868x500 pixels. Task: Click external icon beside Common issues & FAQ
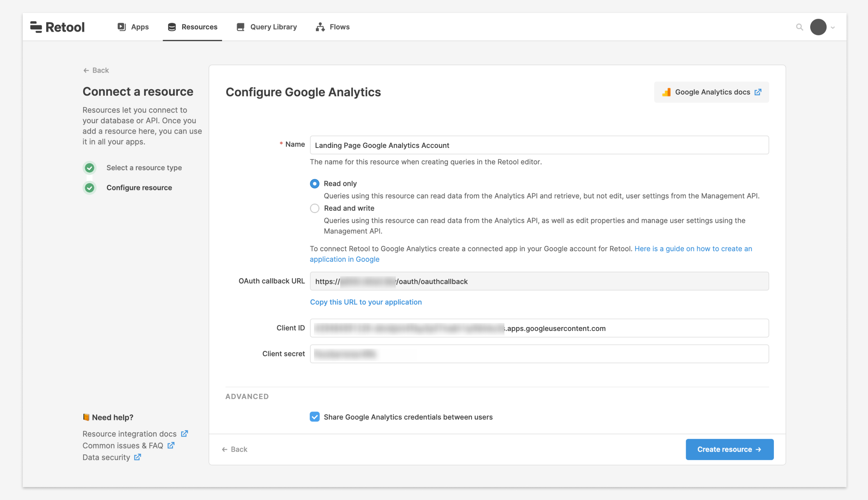tap(171, 445)
